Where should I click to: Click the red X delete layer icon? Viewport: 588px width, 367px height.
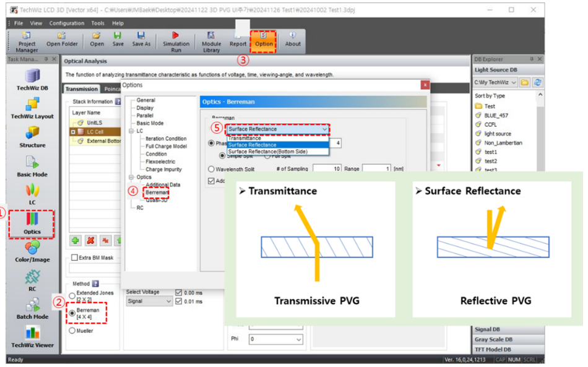point(91,240)
